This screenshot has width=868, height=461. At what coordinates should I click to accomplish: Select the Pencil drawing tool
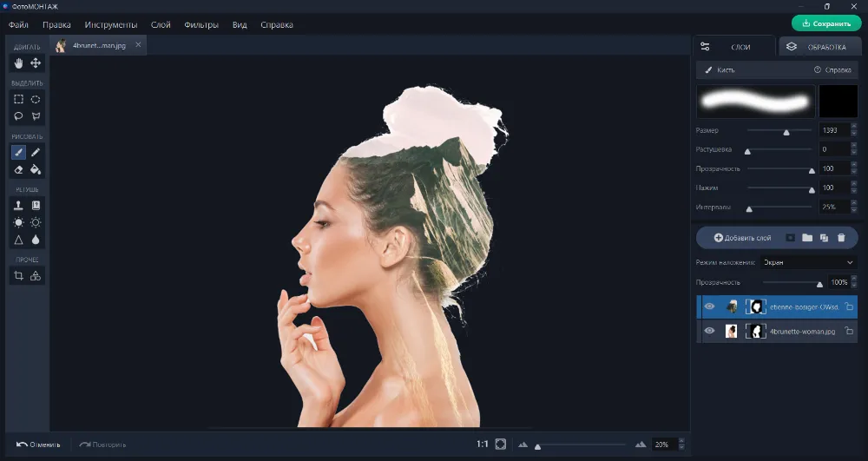tap(36, 152)
